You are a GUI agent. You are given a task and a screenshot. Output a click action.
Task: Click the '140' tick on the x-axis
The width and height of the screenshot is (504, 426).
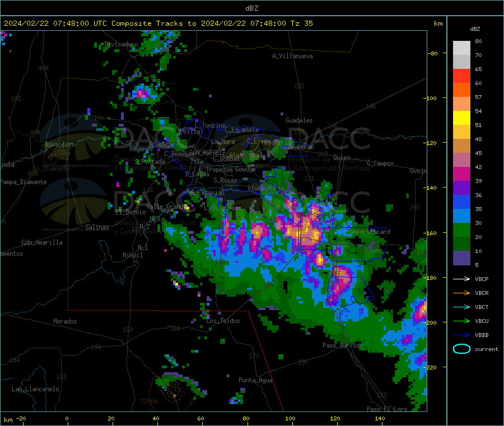click(x=380, y=419)
